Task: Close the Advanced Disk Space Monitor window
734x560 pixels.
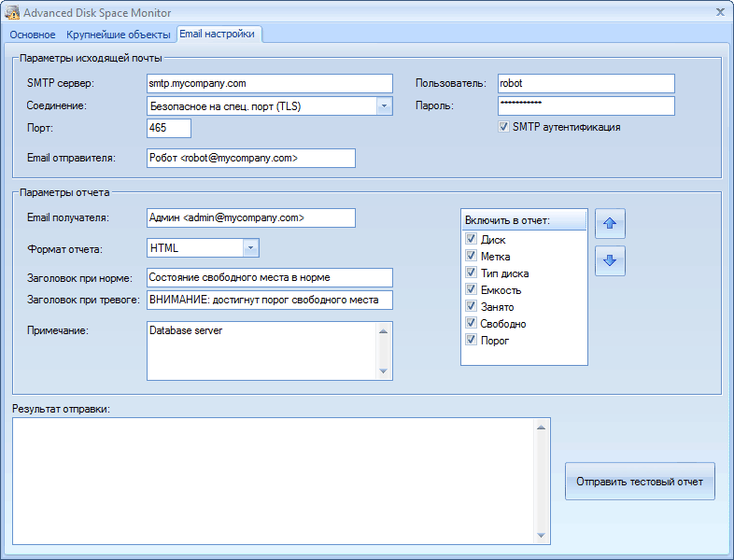Action: click(x=720, y=12)
